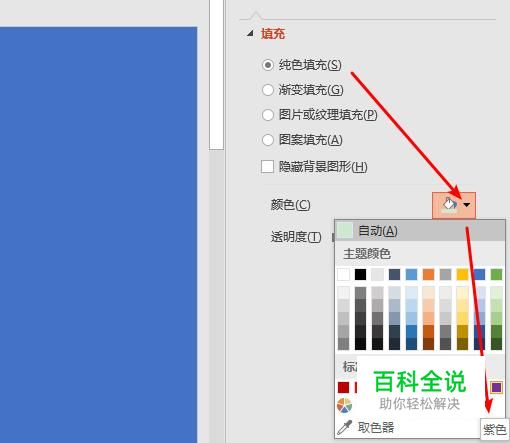Click the 透明度(T) label

(296, 237)
